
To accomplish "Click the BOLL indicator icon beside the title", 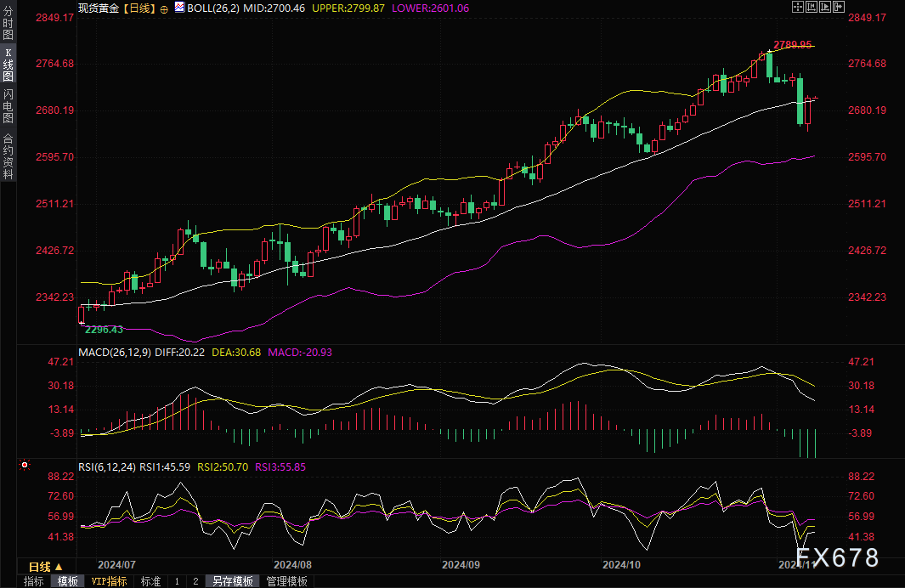I will point(179,8).
